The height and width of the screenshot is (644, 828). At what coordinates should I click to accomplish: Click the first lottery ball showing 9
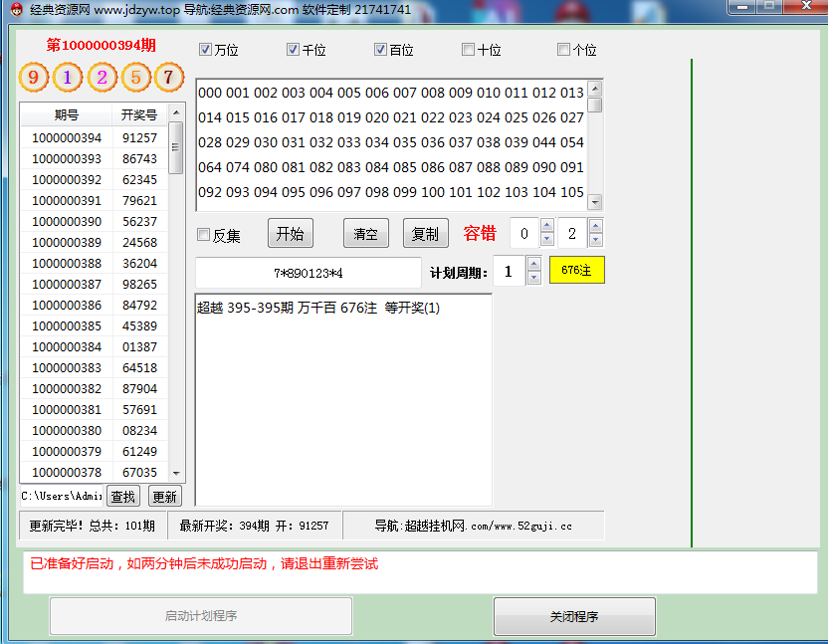[x=33, y=77]
